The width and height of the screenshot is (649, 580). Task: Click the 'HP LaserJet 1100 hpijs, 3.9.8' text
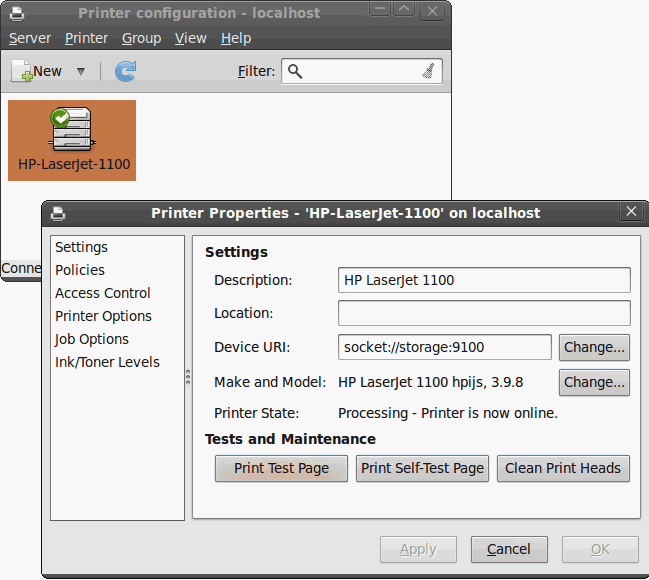pyautogui.click(x=430, y=382)
